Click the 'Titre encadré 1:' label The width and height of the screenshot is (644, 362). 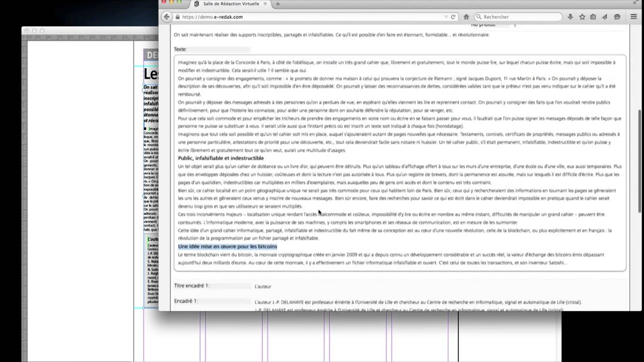click(192, 286)
